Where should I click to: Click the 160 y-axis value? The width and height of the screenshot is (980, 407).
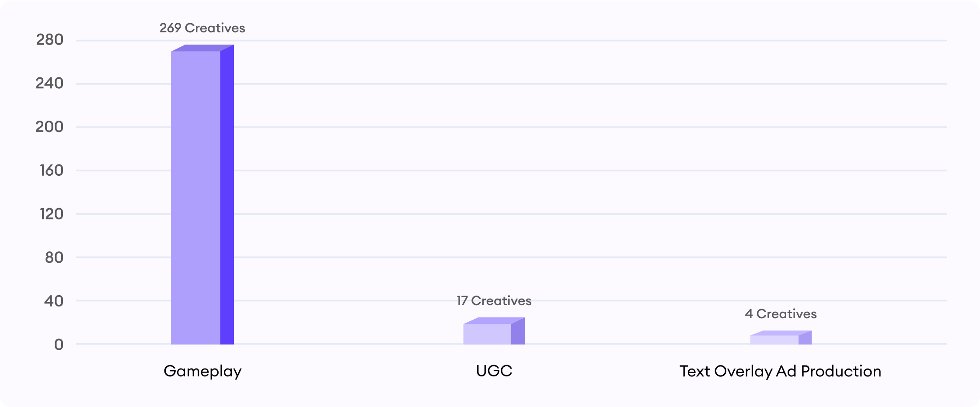52,170
